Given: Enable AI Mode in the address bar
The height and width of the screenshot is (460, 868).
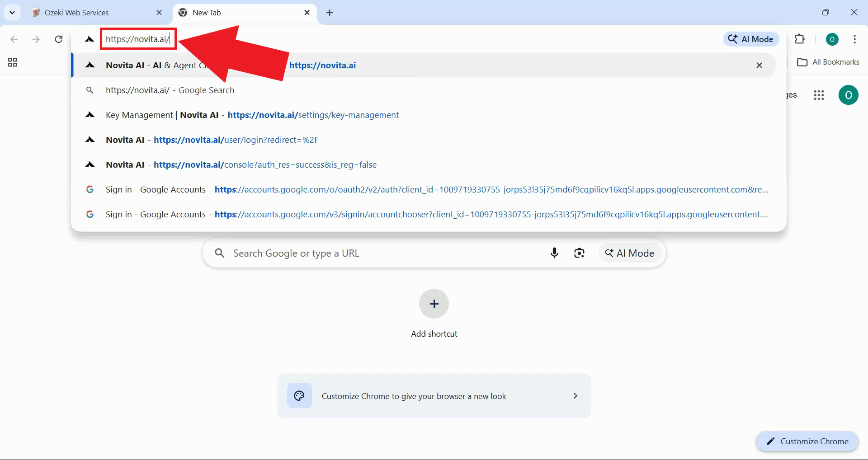Looking at the screenshot, I should pyautogui.click(x=751, y=39).
